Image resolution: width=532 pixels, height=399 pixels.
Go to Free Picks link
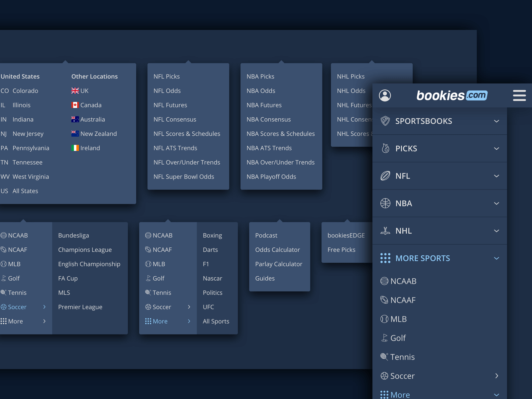[341, 250]
